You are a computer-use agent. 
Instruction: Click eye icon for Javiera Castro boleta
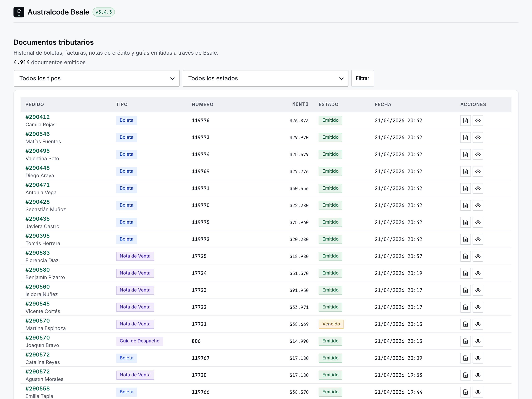pyautogui.click(x=478, y=222)
